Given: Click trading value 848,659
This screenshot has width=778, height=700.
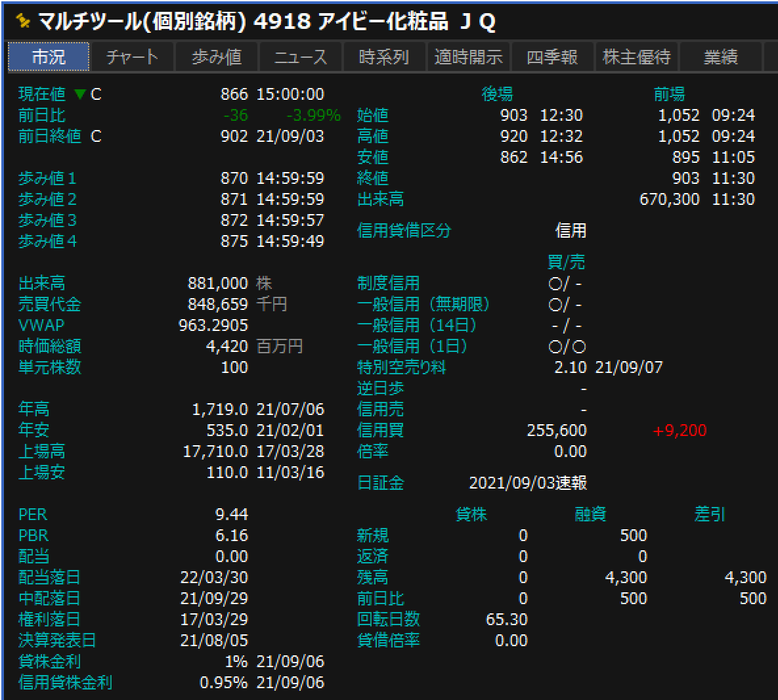Looking at the screenshot, I should click(218, 304).
